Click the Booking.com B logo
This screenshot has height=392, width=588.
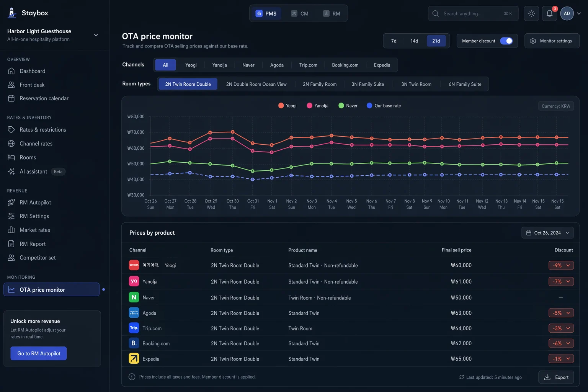point(134,343)
